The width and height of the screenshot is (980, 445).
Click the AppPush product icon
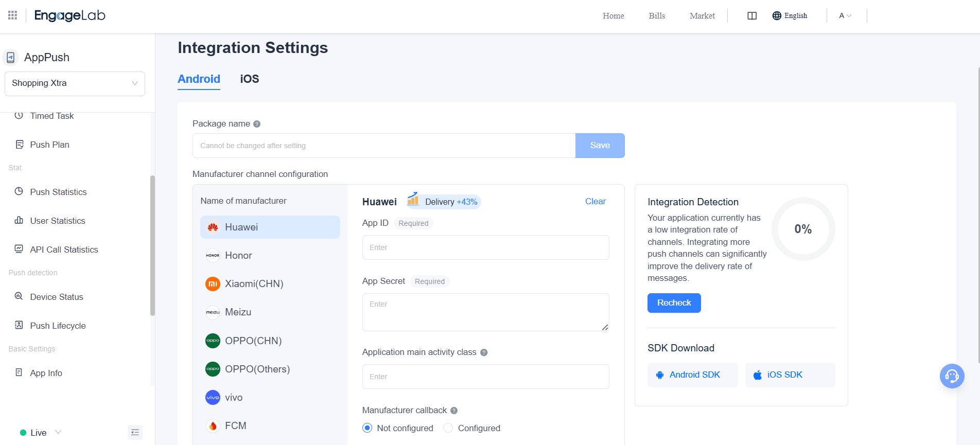click(x=11, y=58)
